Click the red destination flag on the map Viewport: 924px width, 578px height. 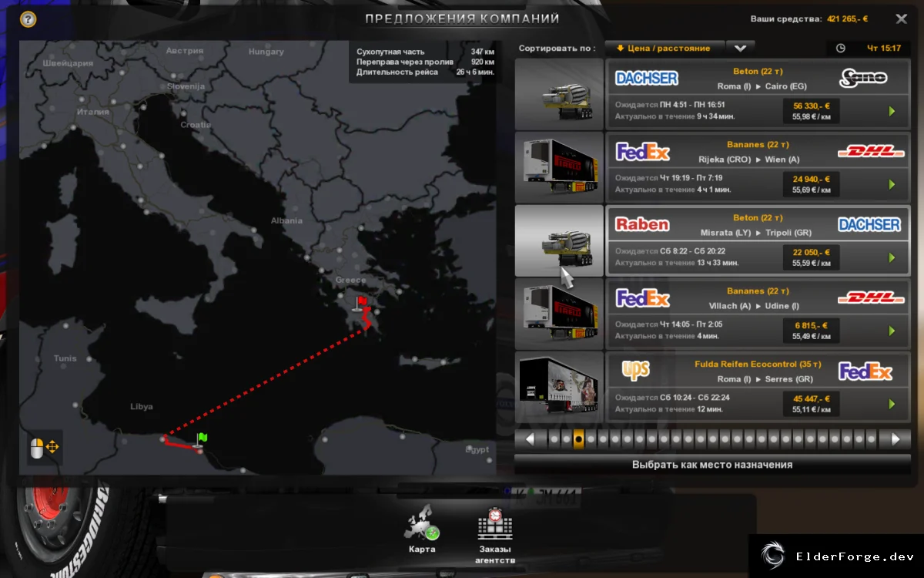click(360, 303)
